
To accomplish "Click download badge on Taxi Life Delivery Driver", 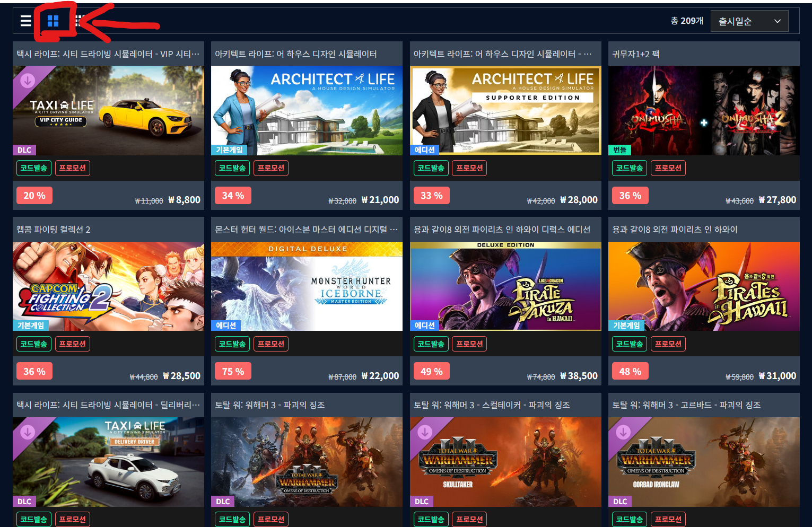I will click(28, 432).
